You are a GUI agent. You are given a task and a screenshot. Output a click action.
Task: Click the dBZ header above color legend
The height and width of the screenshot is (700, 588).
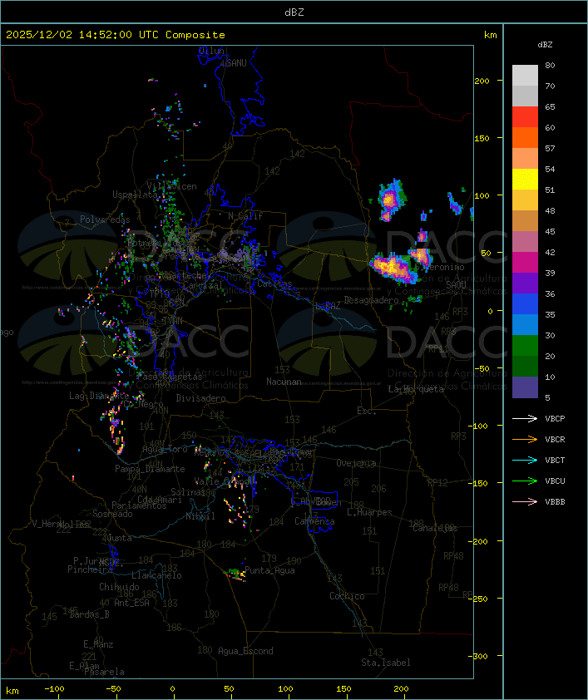click(x=545, y=45)
